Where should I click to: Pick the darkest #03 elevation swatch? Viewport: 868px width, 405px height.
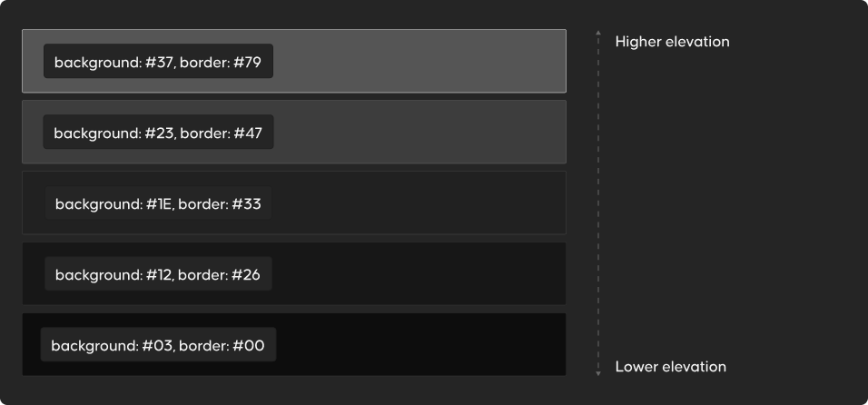click(x=294, y=344)
